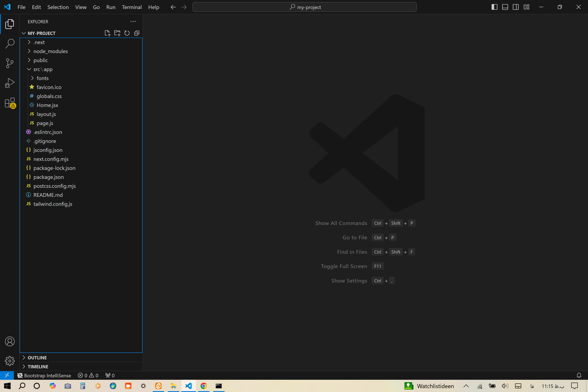
Task: Click the New File icon in Explorer
Action: (x=107, y=33)
